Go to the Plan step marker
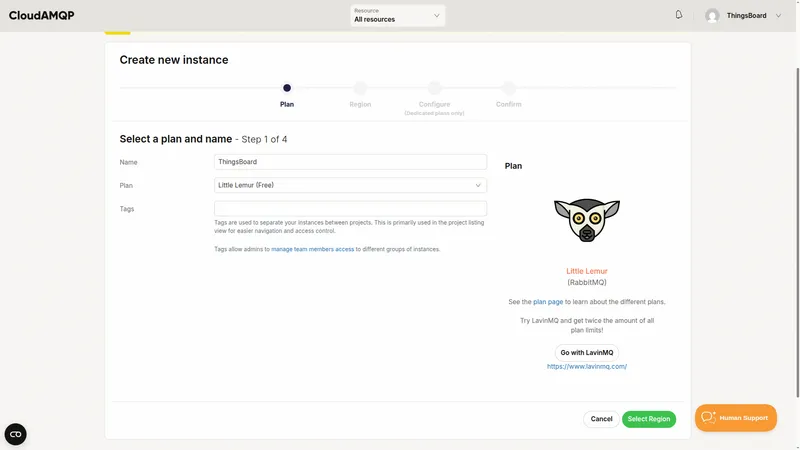The height and width of the screenshot is (450, 800). (287, 88)
